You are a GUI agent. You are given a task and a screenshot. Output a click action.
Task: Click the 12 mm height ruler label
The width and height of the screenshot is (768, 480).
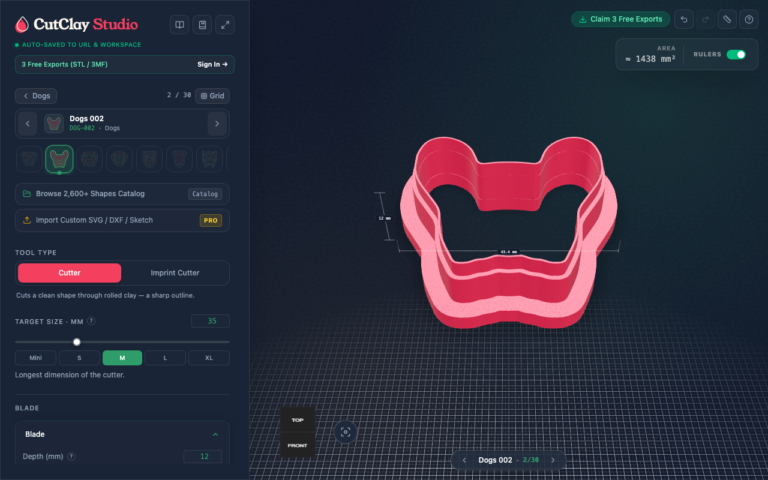tap(384, 218)
